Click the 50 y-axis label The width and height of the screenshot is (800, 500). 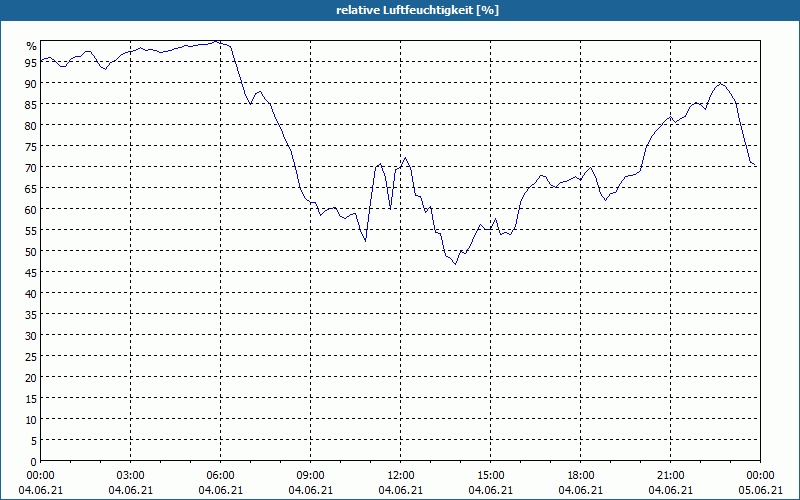[x=31, y=252]
